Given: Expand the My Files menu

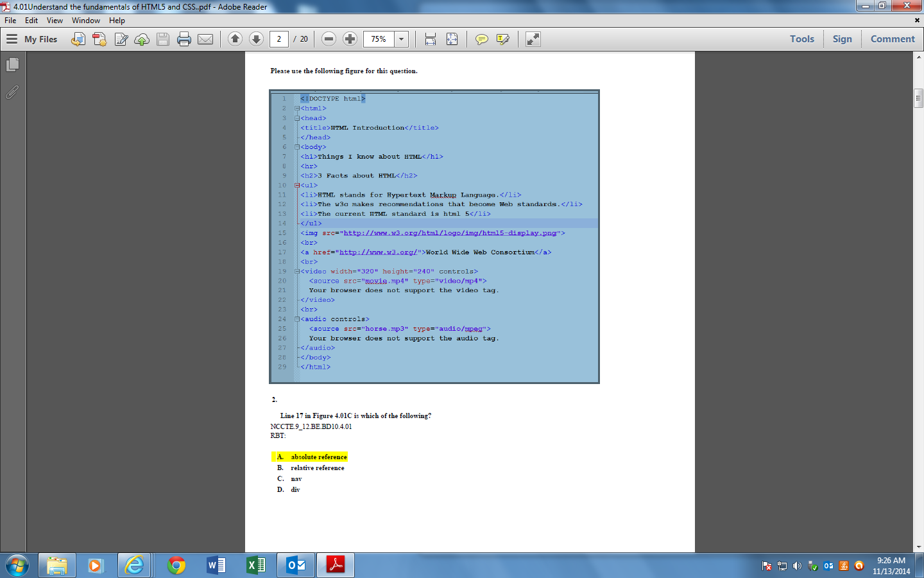Looking at the screenshot, I should tap(32, 39).
